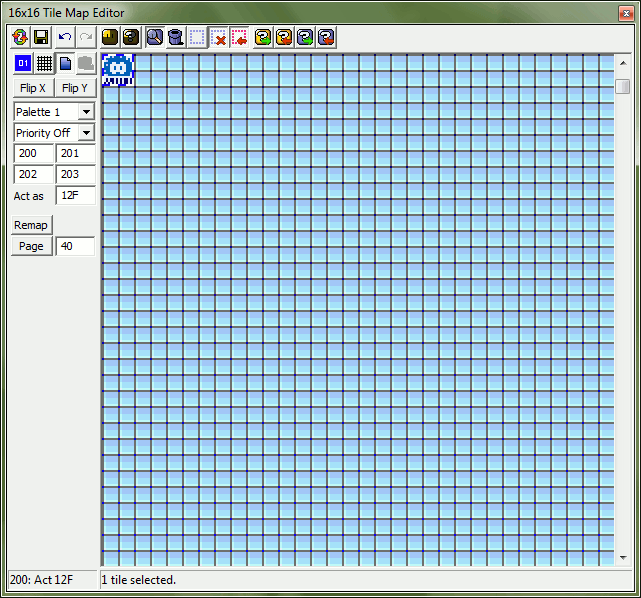The height and width of the screenshot is (598, 641).
Task: Click the grayed-out cloud shape icon
Action: tap(86, 63)
